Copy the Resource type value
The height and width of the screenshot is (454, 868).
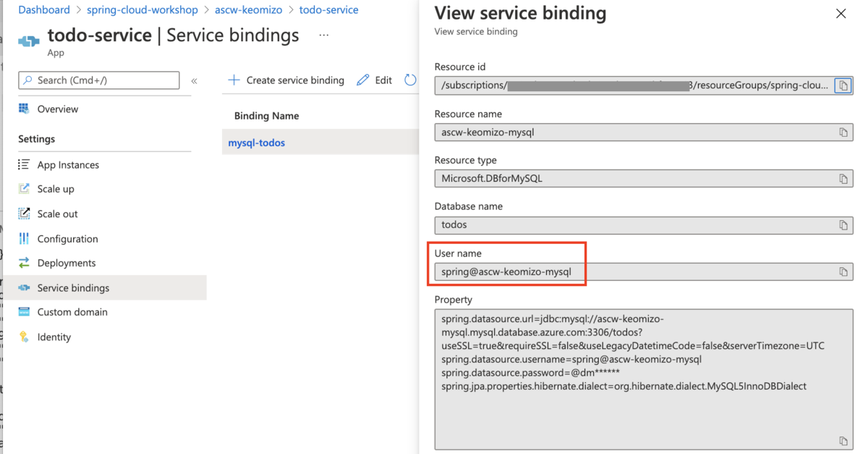(843, 179)
